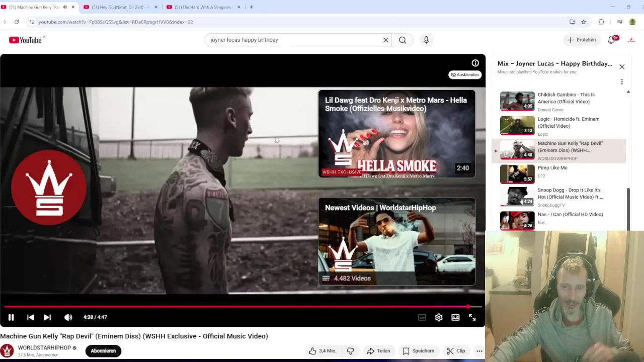
Task: Reload the page
Action: click(x=17, y=22)
